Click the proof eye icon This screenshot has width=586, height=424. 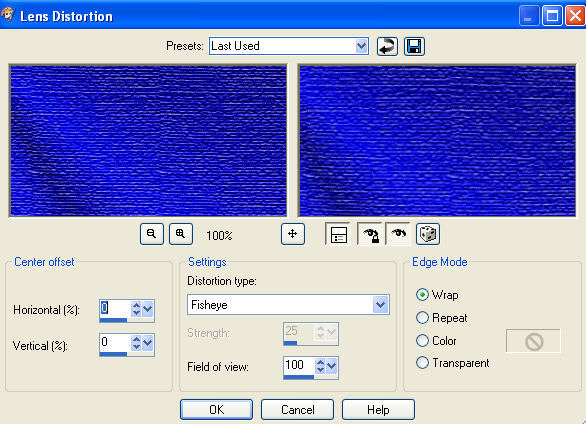point(398,235)
